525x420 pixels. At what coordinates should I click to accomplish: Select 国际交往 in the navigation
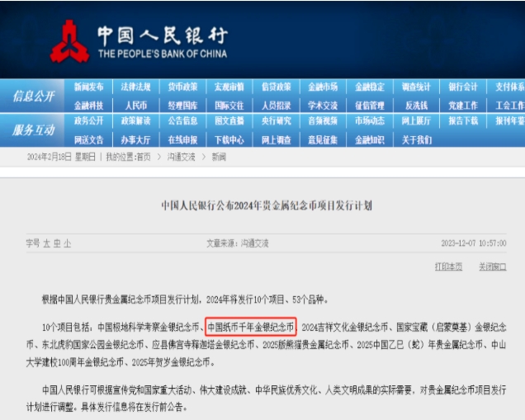tap(229, 106)
